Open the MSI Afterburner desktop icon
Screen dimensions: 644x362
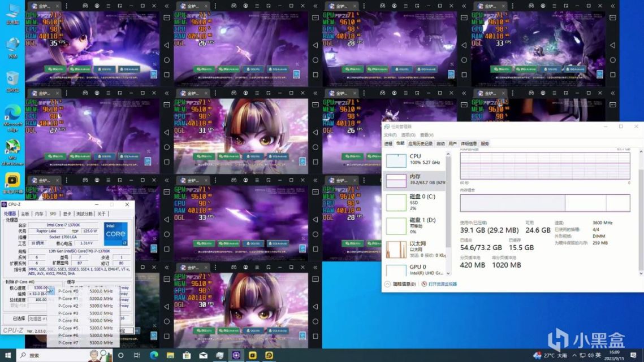point(12,152)
